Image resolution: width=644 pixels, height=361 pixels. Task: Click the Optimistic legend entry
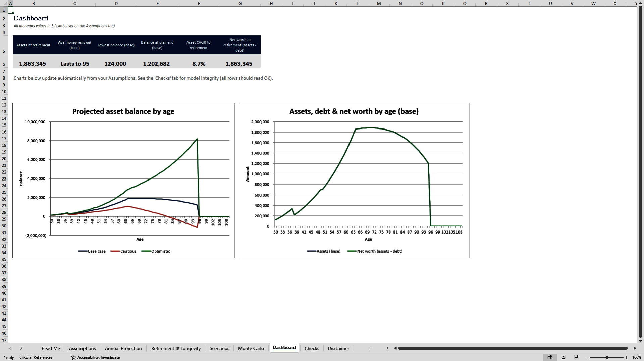click(x=156, y=251)
